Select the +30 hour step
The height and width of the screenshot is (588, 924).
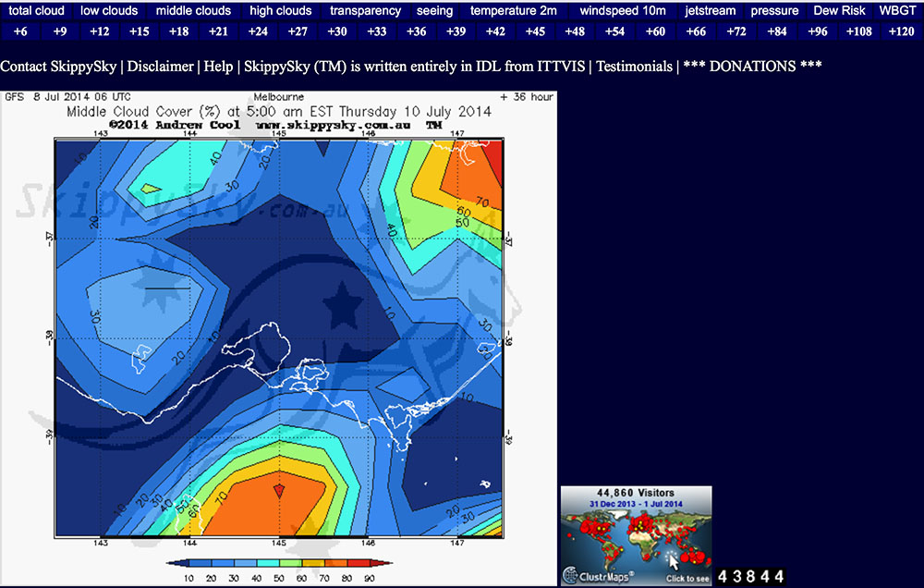(x=337, y=31)
